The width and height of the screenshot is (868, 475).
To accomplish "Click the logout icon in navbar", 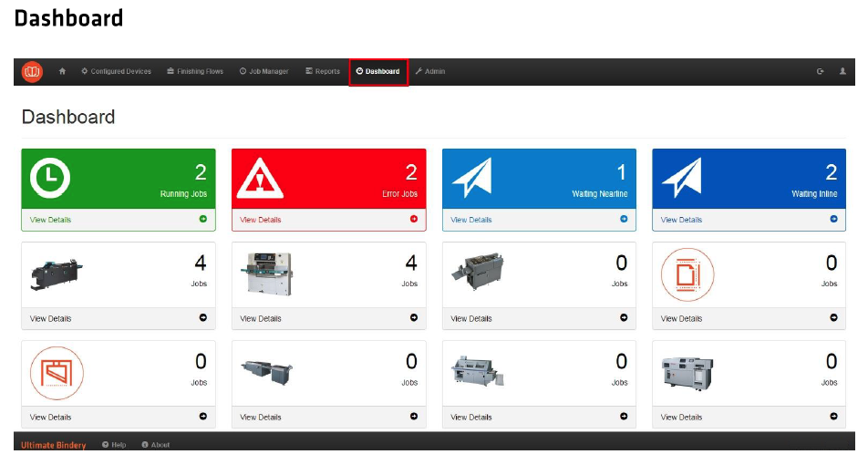I will [x=821, y=71].
